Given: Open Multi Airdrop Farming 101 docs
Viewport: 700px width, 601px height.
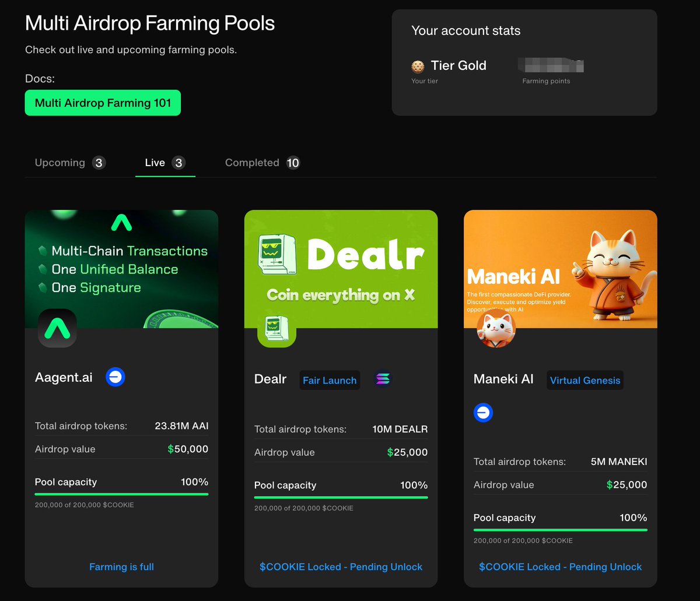Looking at the screenshot, I should coord(103,103).
